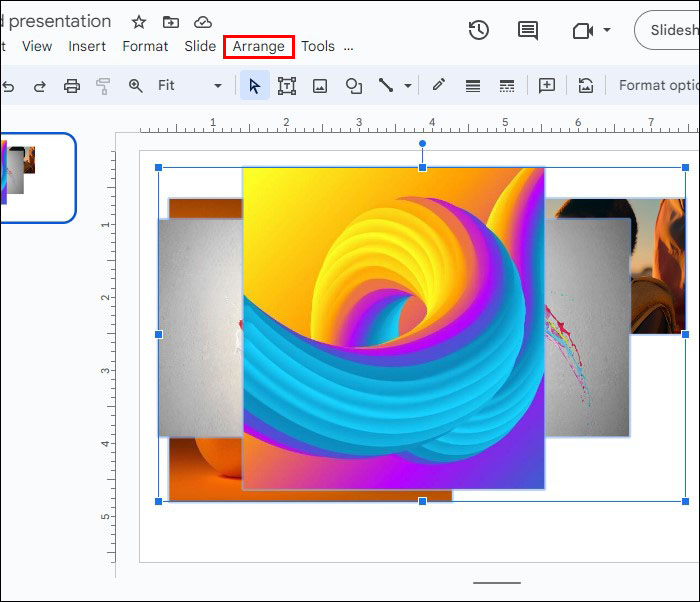Open the Fit zoom dropdown
The width and height of the screenshot is (700, 602).
click(x=189, y=86)
